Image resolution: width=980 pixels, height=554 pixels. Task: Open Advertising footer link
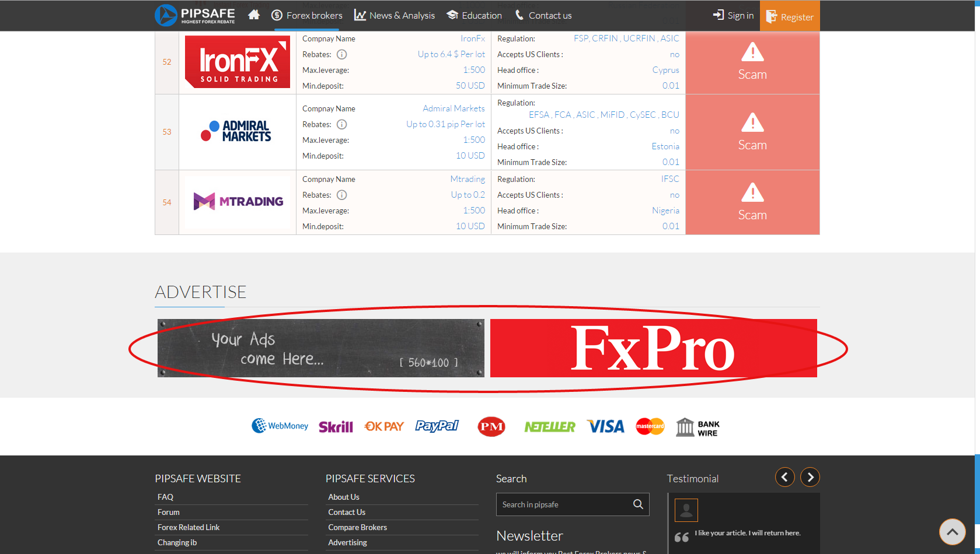(347, 542)
